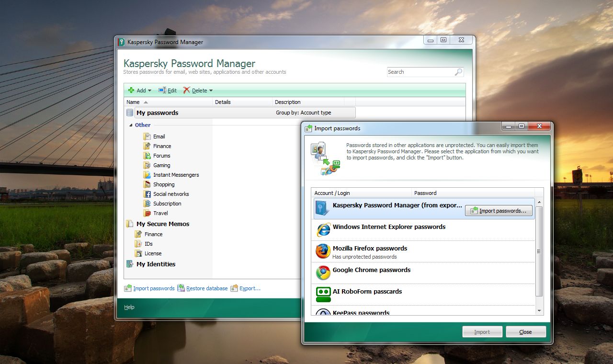Sort by the Name column header

coord(168,102)
